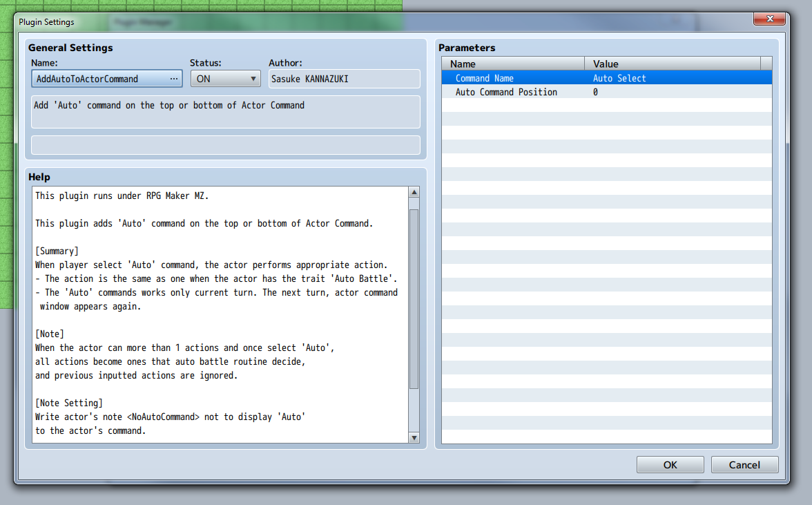Click the Help panel scroll-up arrow
Viewport: 812px width, 505px height.
pos(415,191)
